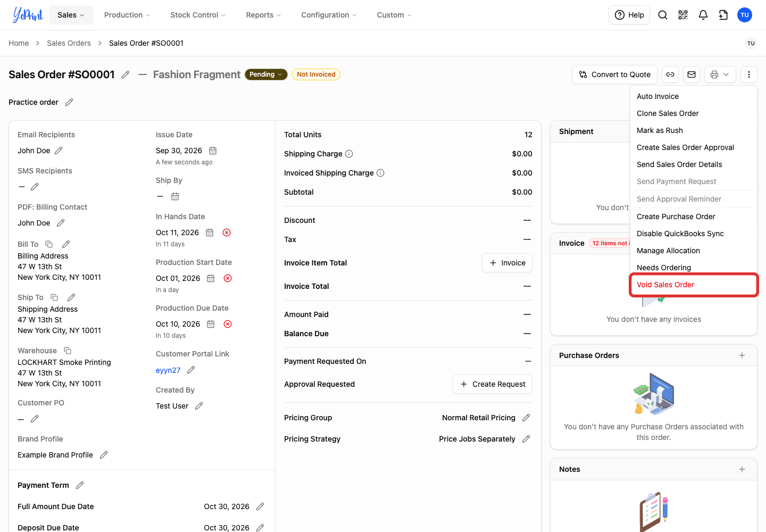Image resolution: width=766 pixels, height=532 pixels.
Task: Open the Ship By calendar picker
Action: coord(175,196)
